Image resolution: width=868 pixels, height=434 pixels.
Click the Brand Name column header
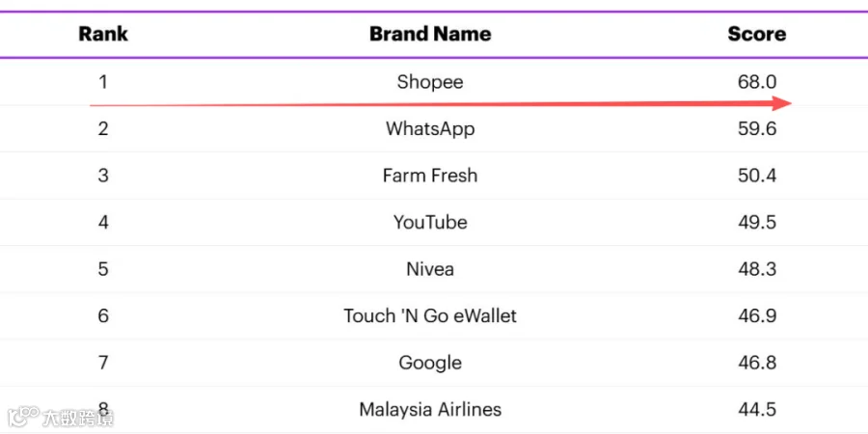(x=430, y=34)
